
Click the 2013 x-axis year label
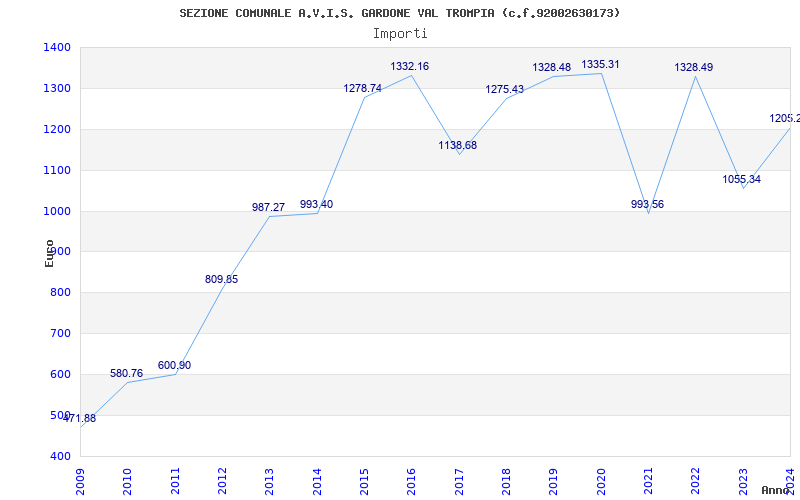pyautogui.click(x=269, y=482)
